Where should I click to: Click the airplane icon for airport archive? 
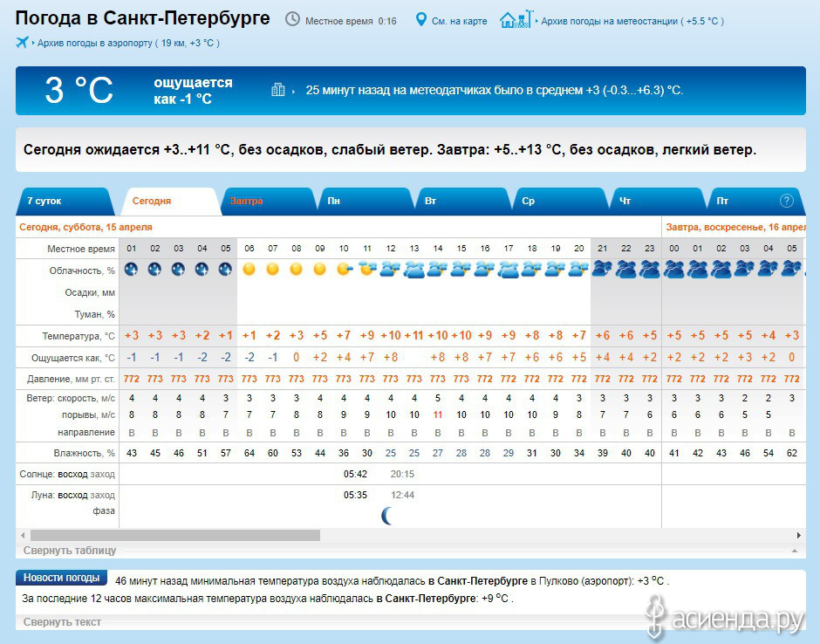tap(22, 42)
